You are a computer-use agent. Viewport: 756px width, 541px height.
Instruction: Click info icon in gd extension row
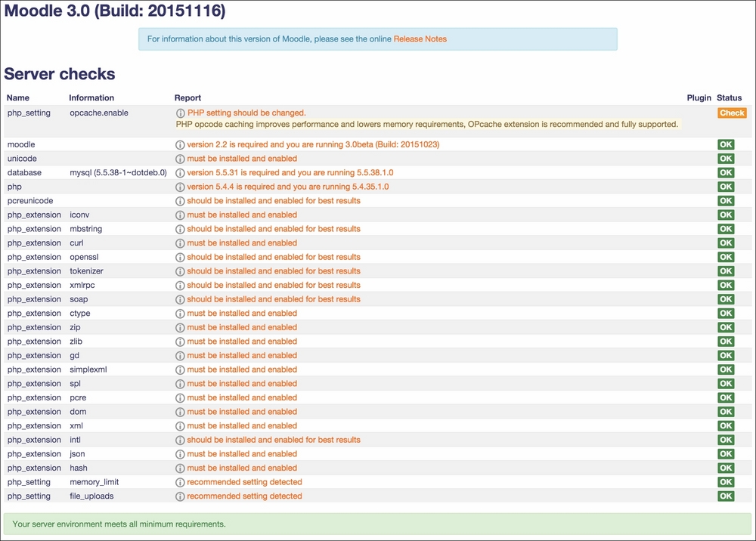click(180, 356)
